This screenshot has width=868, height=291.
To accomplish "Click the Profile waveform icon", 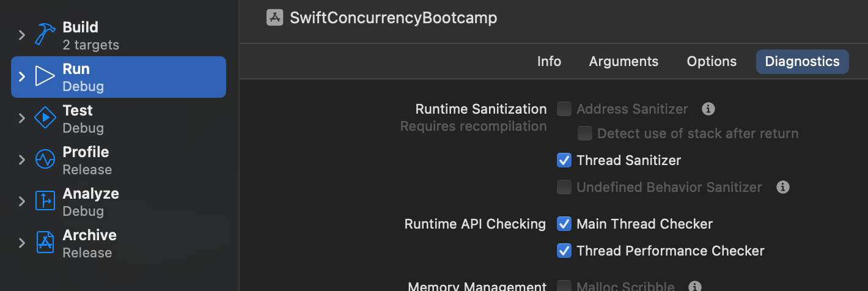I will [x=45, y=160].
